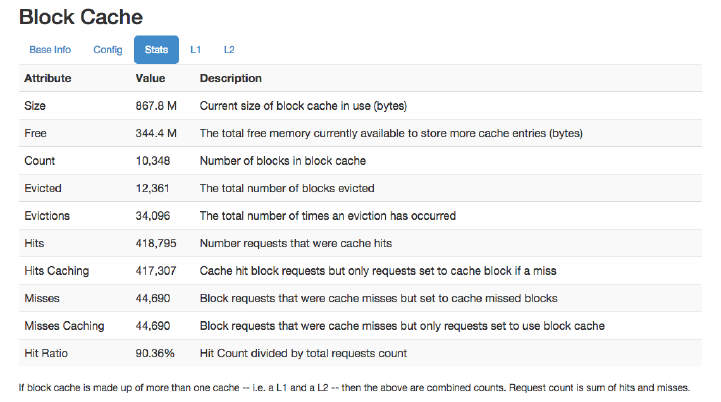Click the 867.8 M size value
The height and width of the screenshot is (402, 721).
[x=156, y=105]
